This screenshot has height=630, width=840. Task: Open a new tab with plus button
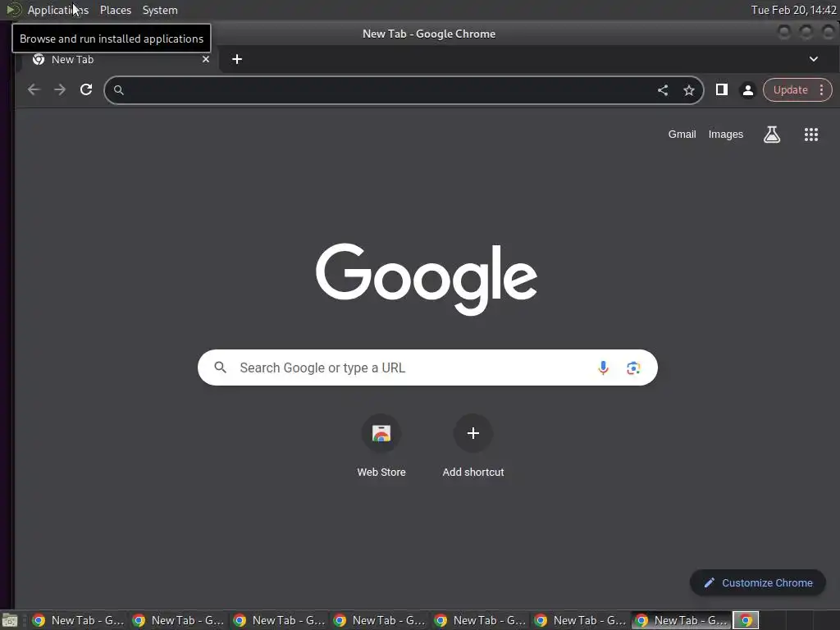click(237, 59)
